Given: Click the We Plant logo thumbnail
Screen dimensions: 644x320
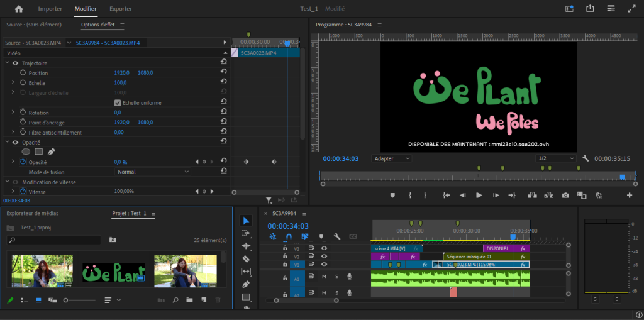Looking at the screenshot, I should [114, 272].
